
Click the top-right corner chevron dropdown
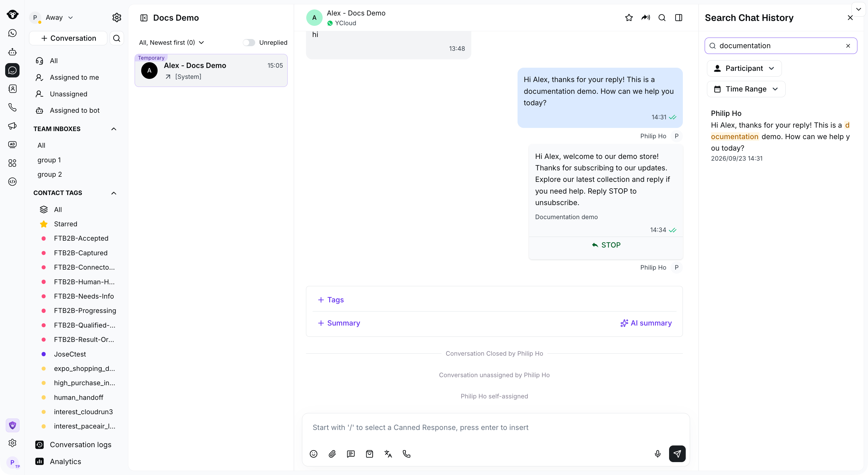click(x=859, y=9)
